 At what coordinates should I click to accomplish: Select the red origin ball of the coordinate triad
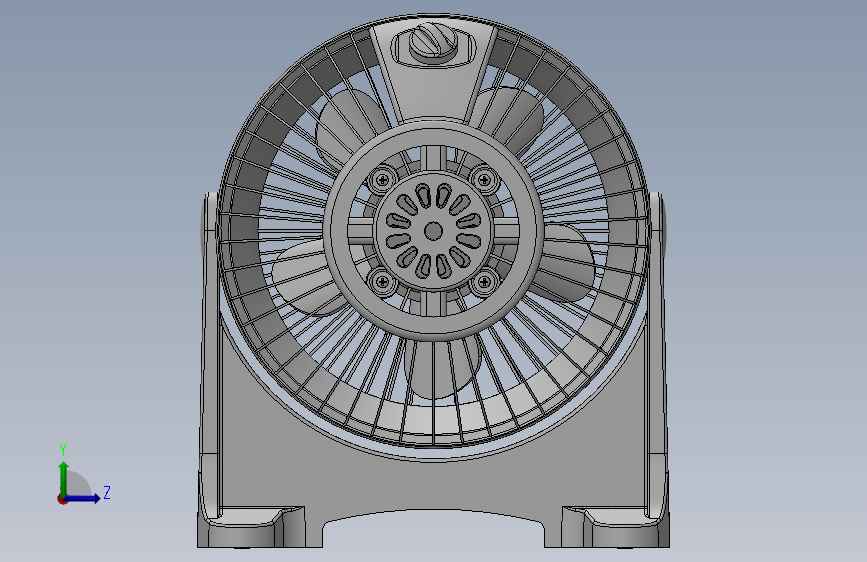pos(62,499)
